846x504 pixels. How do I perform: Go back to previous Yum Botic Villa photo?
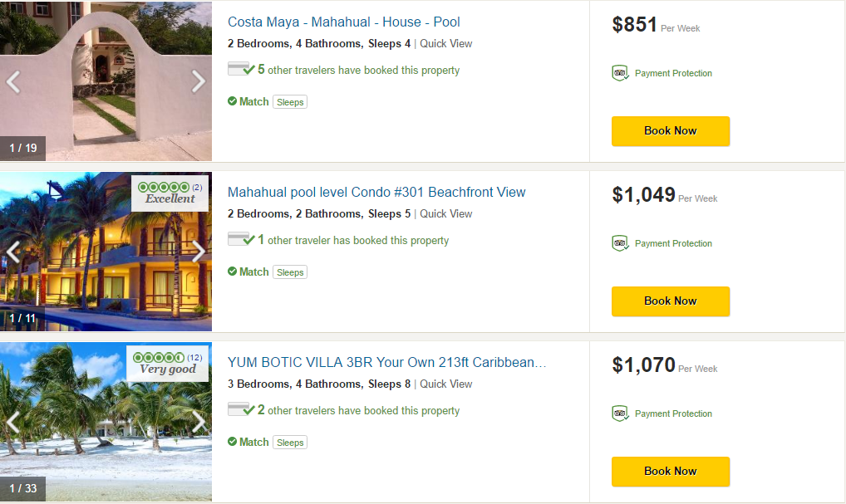13,422
